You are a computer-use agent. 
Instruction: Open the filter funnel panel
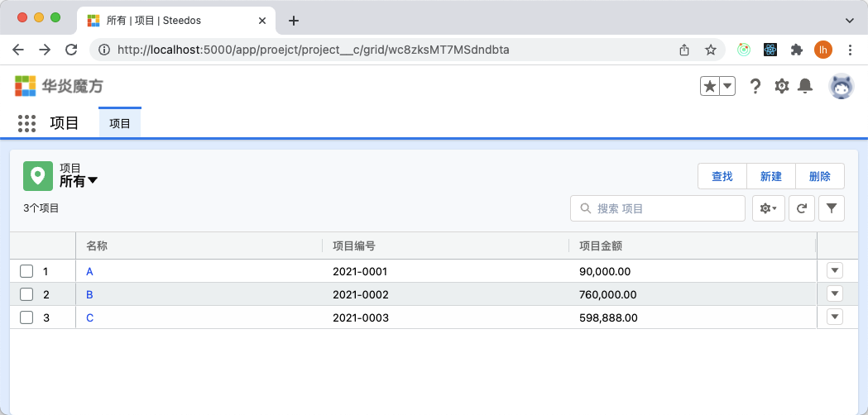pyautogui.click(x=832, y=208)
